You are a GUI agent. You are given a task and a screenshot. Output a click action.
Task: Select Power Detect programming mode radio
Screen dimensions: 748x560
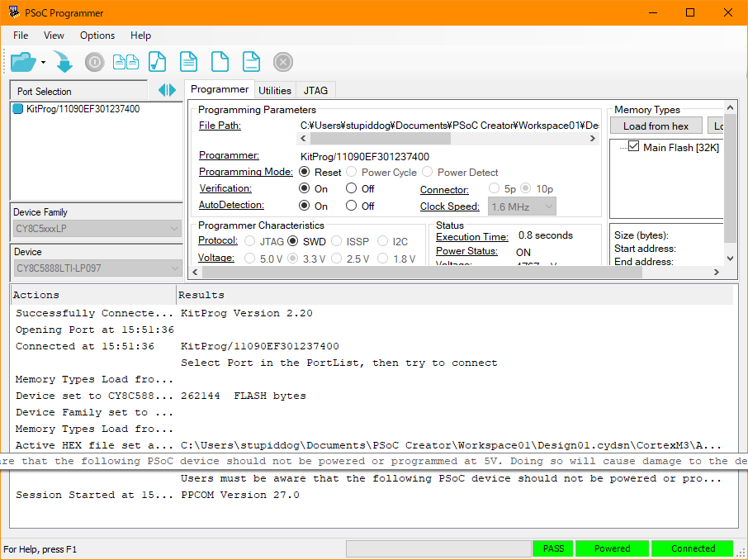coord(428,172)
